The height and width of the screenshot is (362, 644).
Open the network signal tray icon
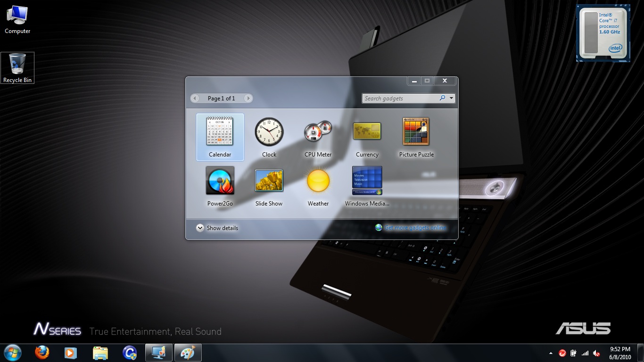coord(585,353)
